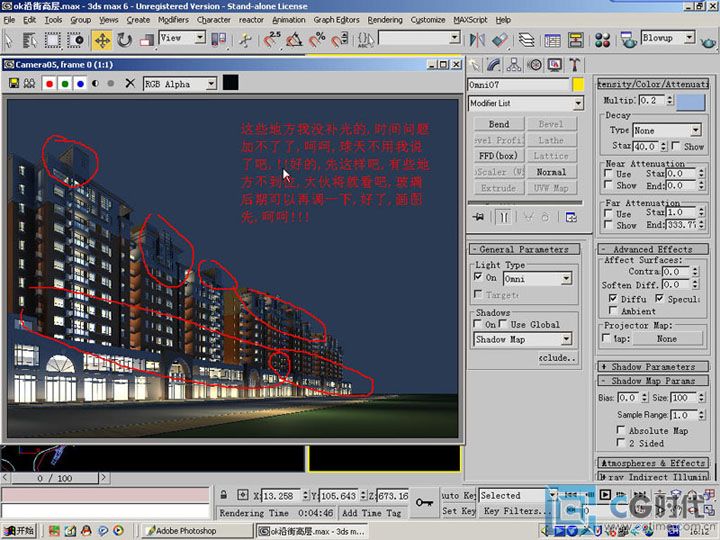Click the FFD(box) modifier button
Image resolution: width=720 pixels, height=540 pixels.
(499, 156)
